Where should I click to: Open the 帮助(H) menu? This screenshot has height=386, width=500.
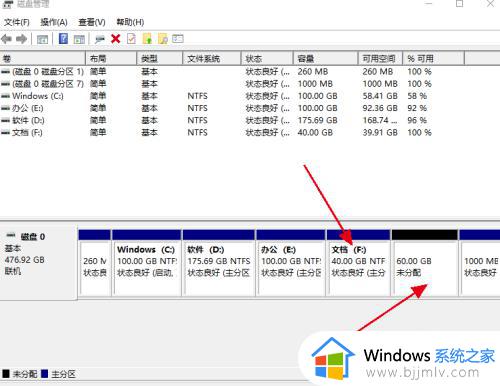(130, 22)
